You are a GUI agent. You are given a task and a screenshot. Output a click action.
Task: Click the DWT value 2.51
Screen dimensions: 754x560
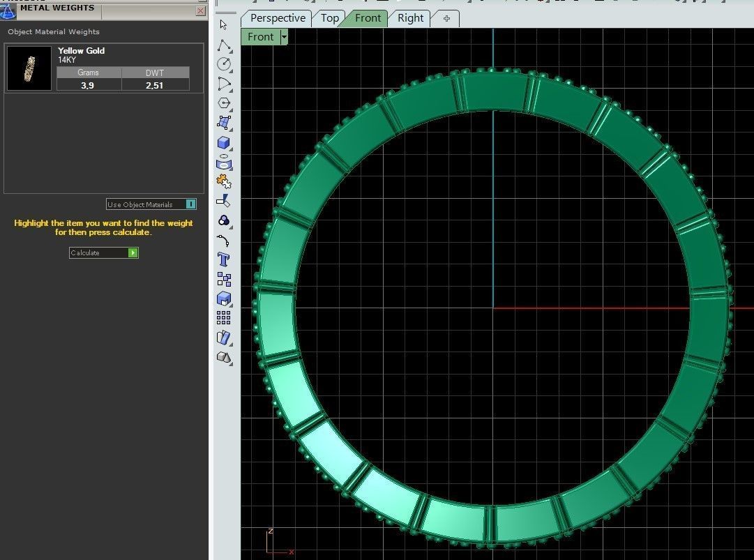click(154, 85)
